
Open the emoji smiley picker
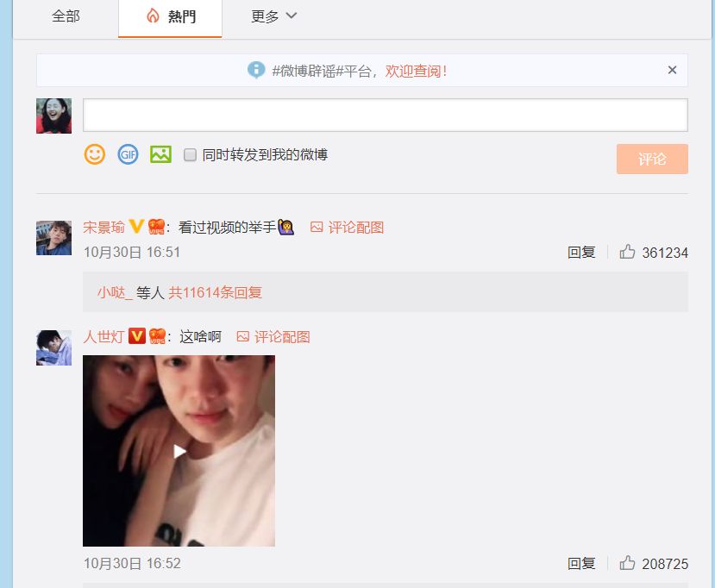click(x=95, y=154)
